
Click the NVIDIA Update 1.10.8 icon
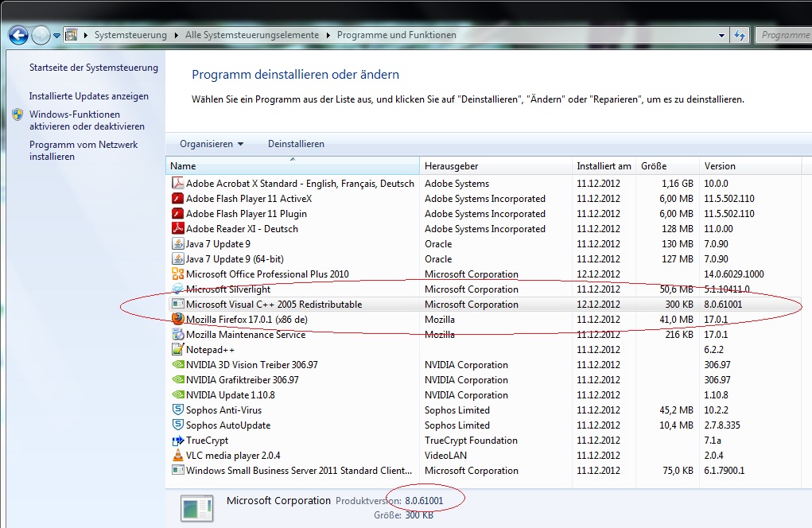pyautogui.click(x=177, y=394)
